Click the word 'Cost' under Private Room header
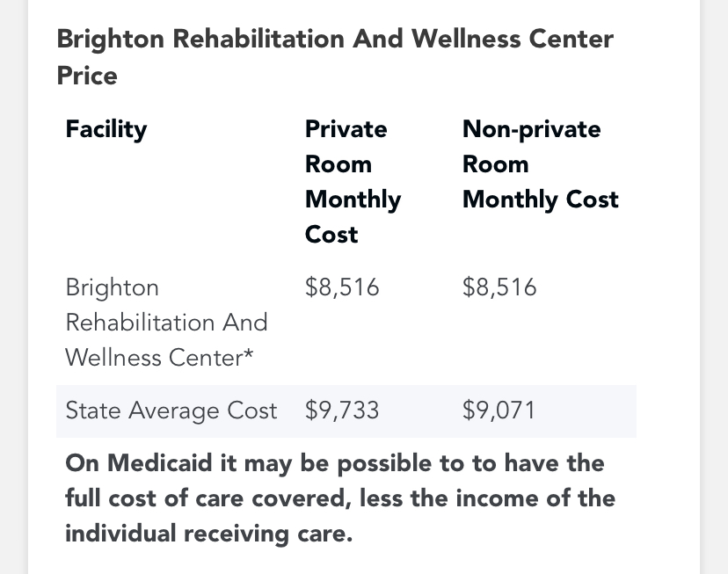The width and height of the screenshot is (728, 574). click(x=331, y=235)
